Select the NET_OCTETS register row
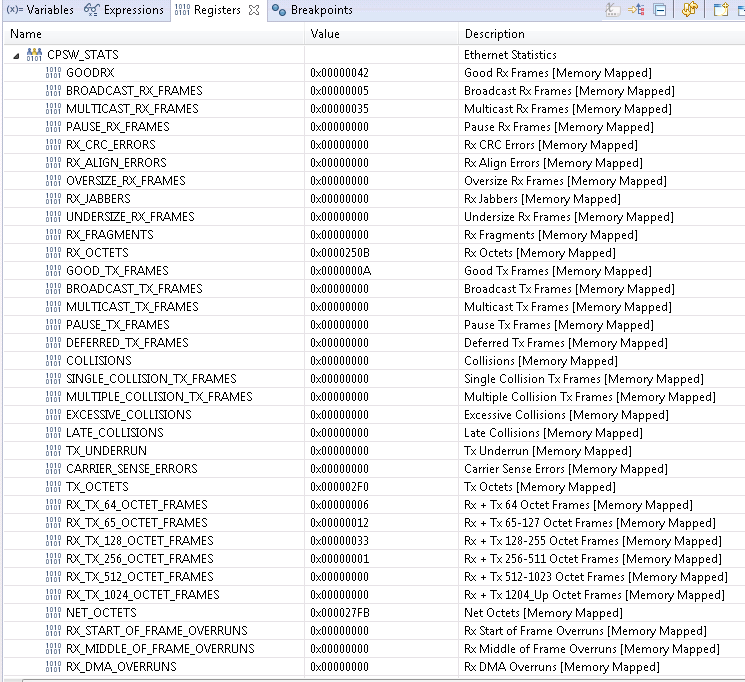Viewport: 745px width, 682px height. click(374, 613)
